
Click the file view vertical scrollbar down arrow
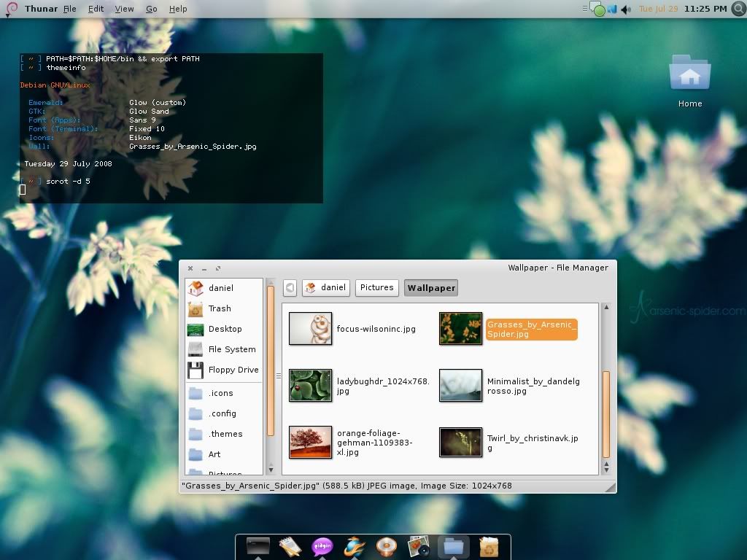605,469
